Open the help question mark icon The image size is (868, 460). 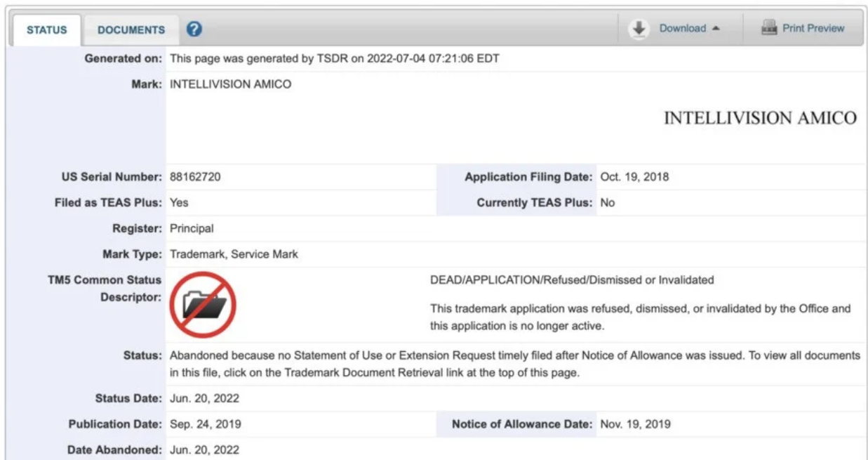pyautogui.click(x=194, y=29)
